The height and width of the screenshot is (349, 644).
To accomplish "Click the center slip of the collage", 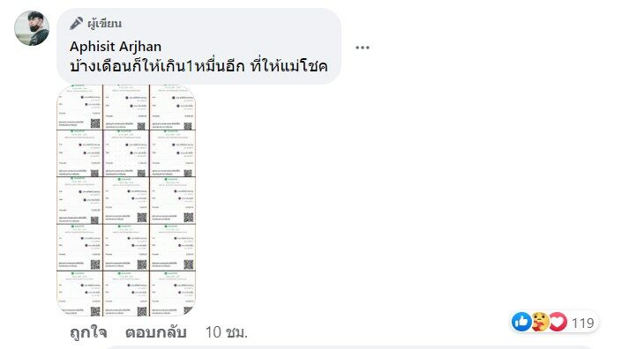I will pos(126,201).
